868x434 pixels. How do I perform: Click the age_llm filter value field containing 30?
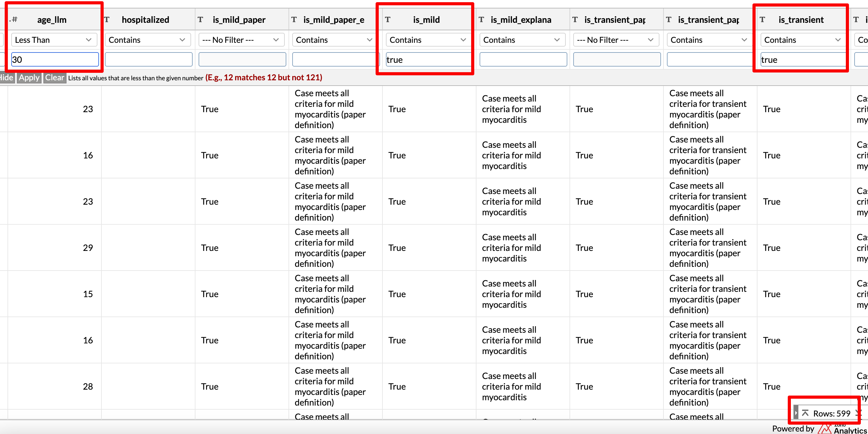pyautogui.click(x=55, y=60)
